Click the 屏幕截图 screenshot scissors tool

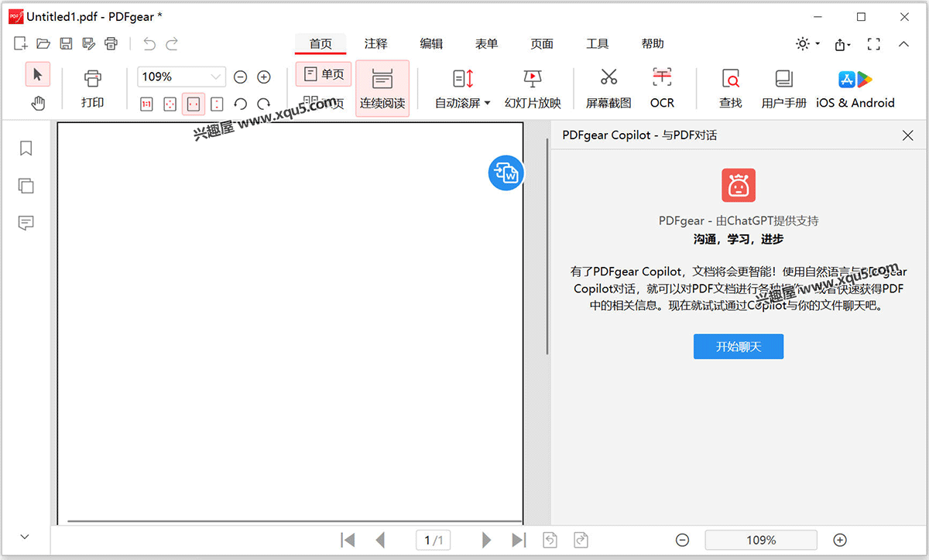click(x=608, y=88)
